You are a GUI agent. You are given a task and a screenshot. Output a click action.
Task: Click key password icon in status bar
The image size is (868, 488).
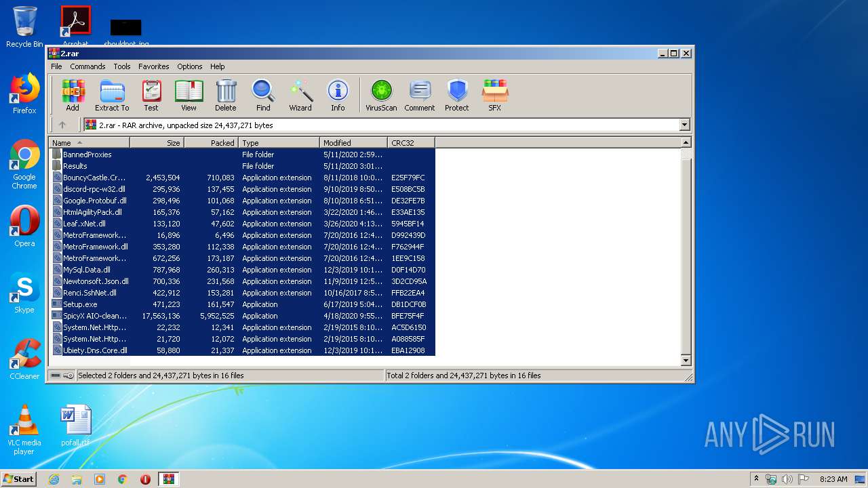pos(68,375)
